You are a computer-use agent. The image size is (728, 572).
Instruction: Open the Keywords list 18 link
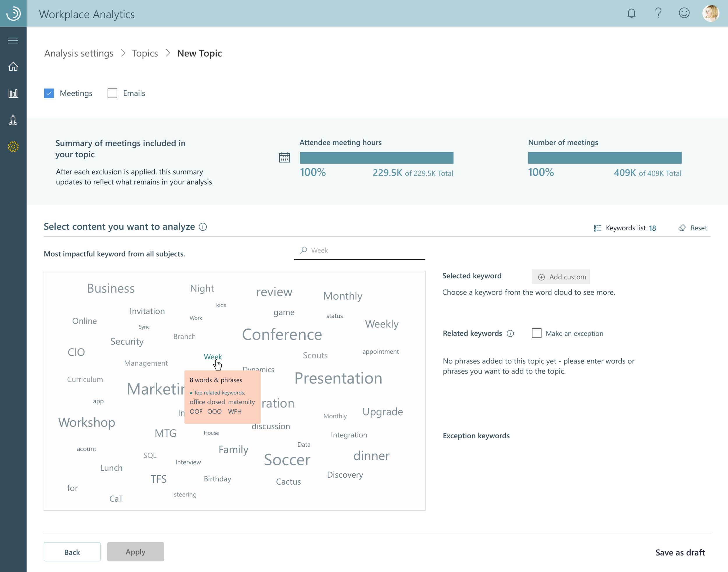point(625,228)
